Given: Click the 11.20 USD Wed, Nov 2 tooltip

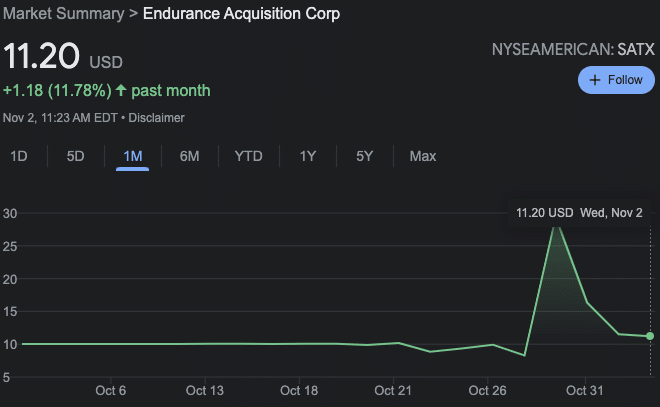Looking at the screenshot, I should point(579,213).
